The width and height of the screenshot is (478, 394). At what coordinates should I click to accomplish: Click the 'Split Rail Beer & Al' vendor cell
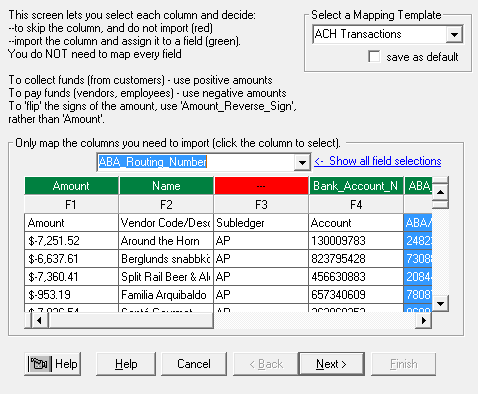(x=166, y=277)
